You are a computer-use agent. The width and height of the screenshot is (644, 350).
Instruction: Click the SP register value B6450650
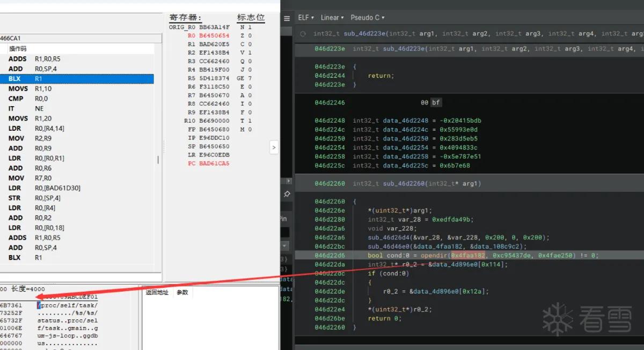pyautogui.click(x=214, y=146)
